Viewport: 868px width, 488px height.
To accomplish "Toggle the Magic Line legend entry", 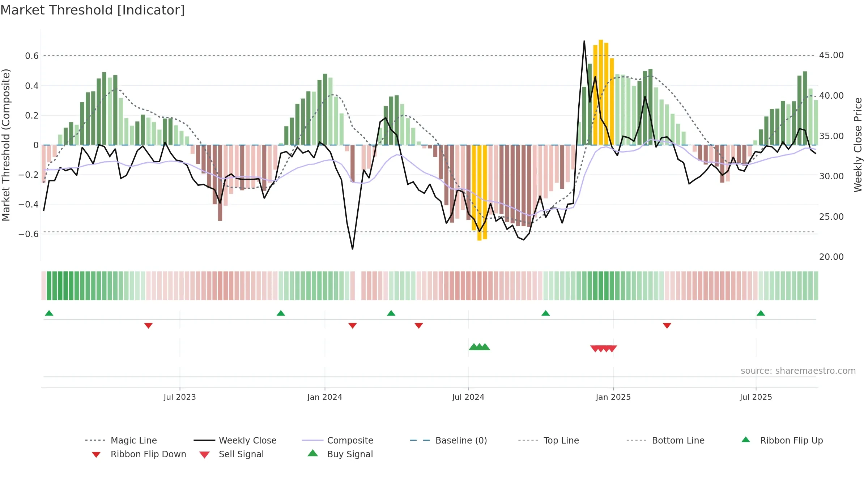I will coord(121,440).
